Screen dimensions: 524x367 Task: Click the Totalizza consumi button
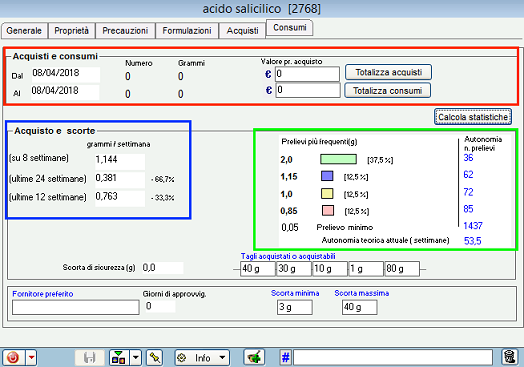click(x=387, y=91)
